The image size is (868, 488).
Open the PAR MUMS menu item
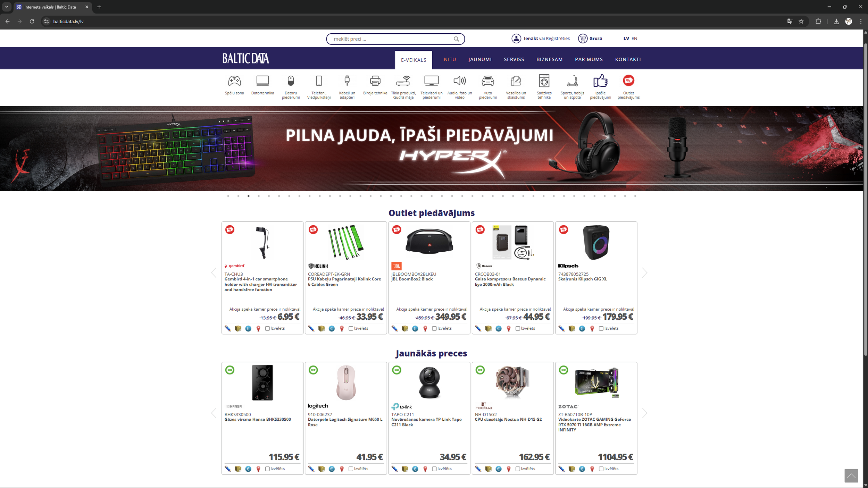[x=589, y=59]
